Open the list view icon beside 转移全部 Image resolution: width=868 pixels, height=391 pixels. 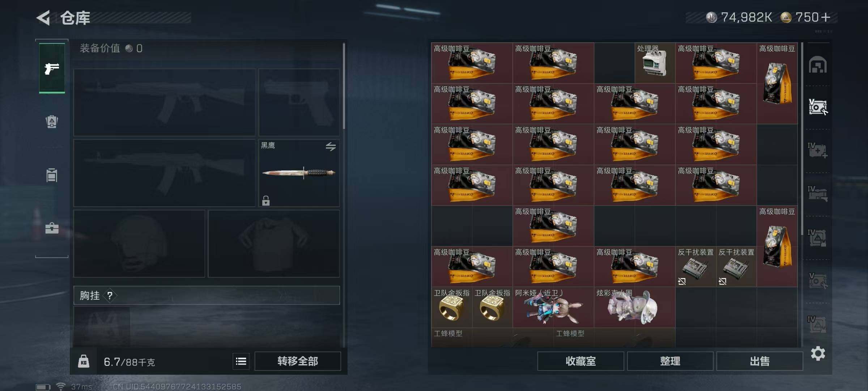pos(241,361)
